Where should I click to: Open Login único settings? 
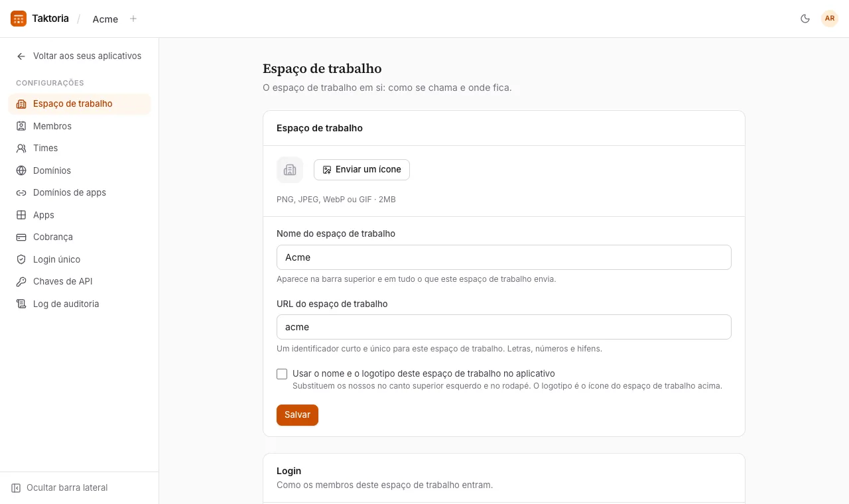pyautogui.click(x=80, y=259)
